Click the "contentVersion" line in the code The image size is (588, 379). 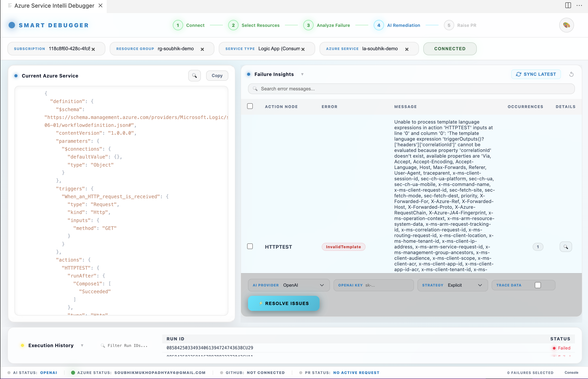[96, 133]
